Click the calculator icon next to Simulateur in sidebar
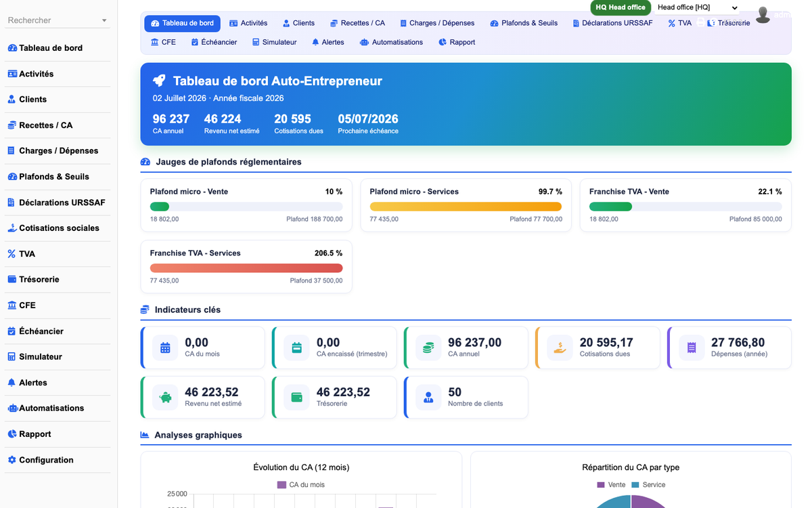Viewport: 812px width, 508px height. (12, 357)
